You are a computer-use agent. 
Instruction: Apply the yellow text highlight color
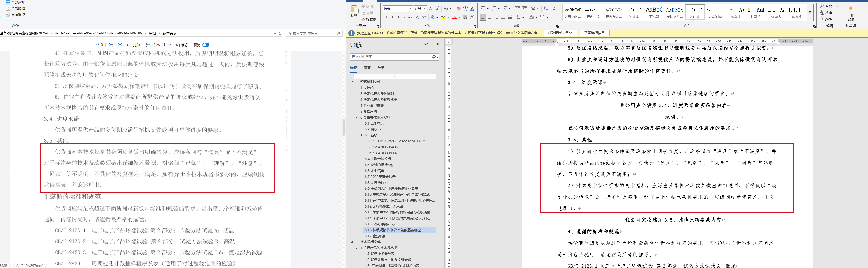[x=443, y=17]
